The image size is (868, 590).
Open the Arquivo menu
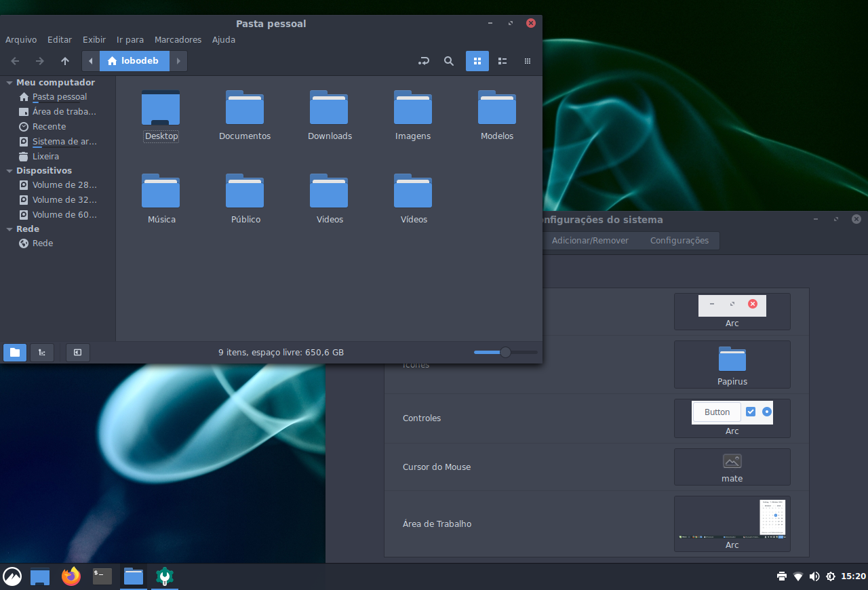(21, 39)
